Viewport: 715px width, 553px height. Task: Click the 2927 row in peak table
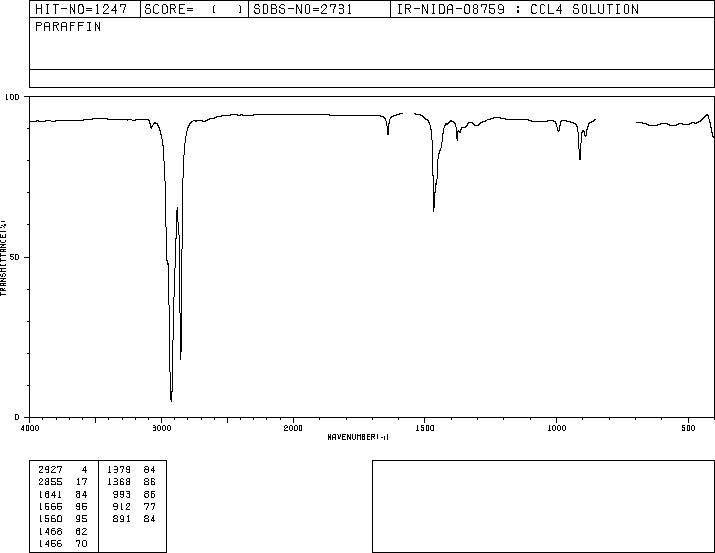(63, 470)
